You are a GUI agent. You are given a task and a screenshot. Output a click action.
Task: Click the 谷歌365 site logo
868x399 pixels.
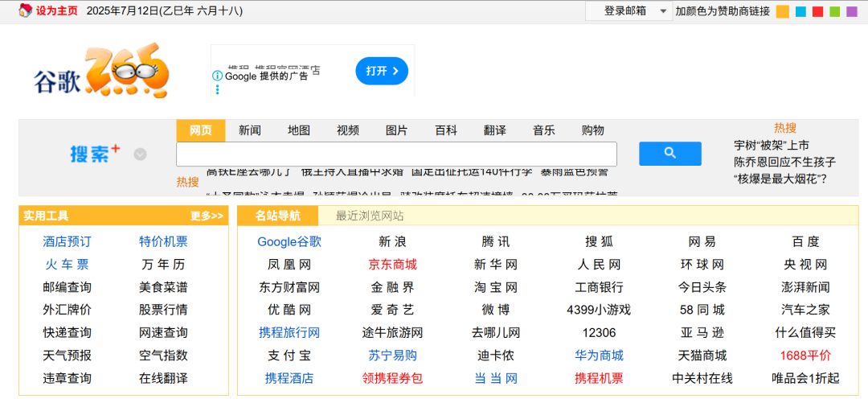tap(100, 72)
